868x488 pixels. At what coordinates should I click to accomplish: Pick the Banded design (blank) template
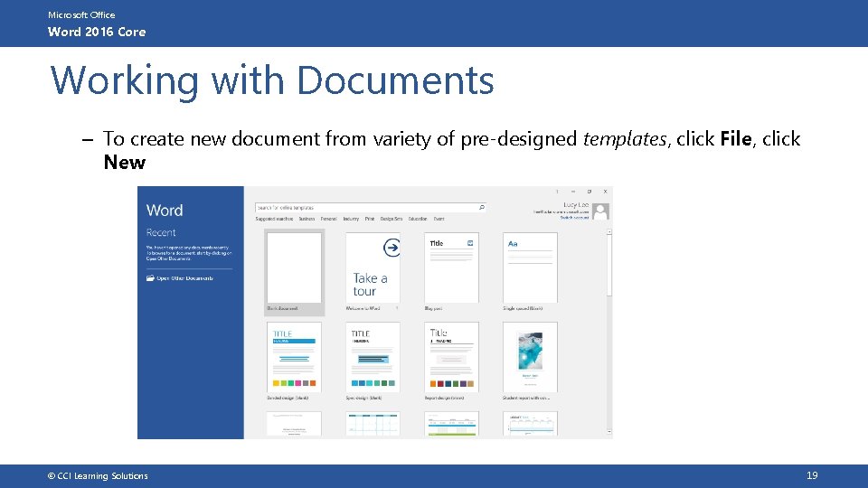[294, 358]
